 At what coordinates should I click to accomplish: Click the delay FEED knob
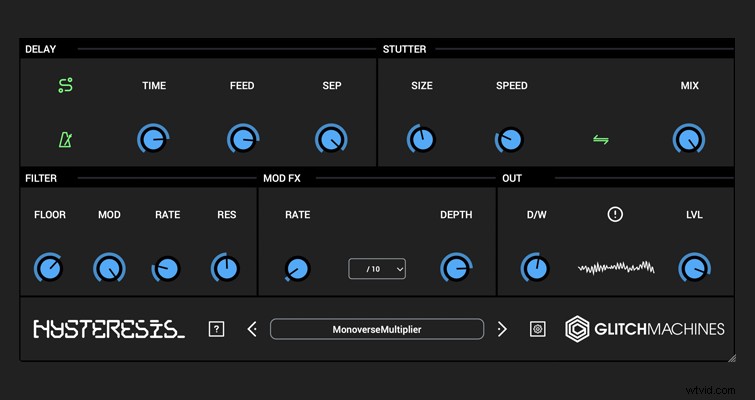pyautogui.click(x=243, y=140)
